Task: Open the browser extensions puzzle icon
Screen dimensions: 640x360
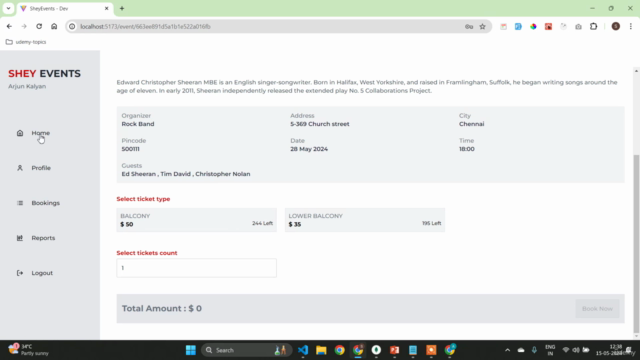Action: pos(593,27)
